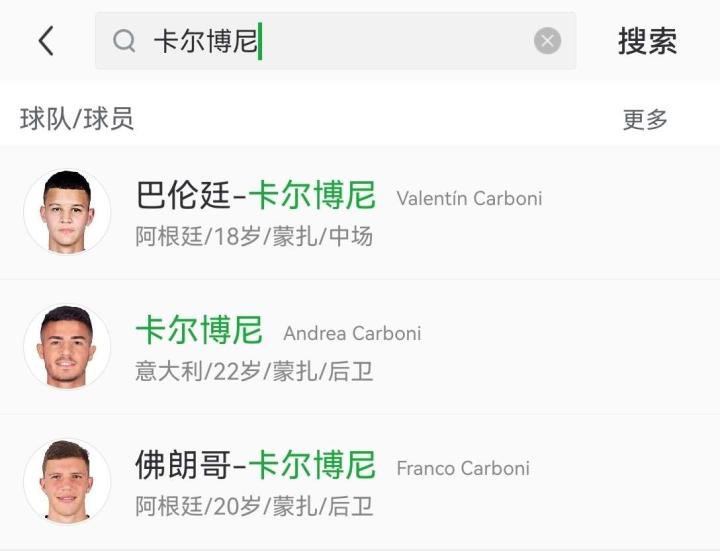Click the 球队/球员 section header

[77, 119]
